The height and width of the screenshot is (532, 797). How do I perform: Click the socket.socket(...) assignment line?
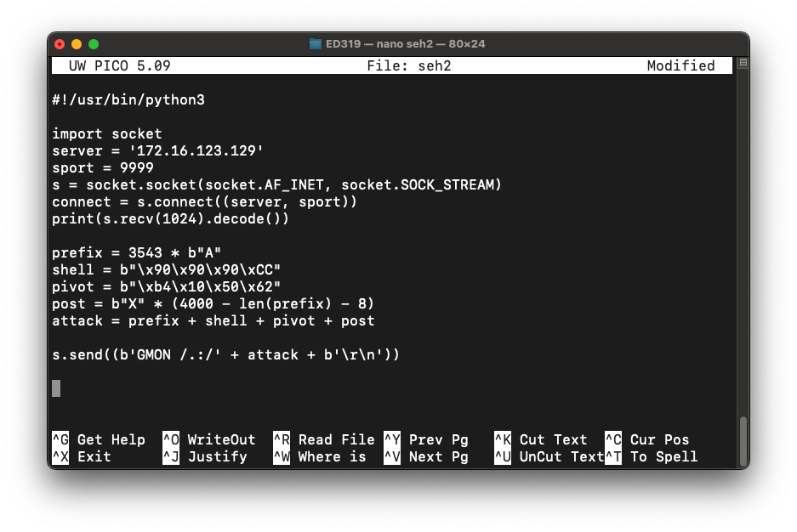point(277,184)
